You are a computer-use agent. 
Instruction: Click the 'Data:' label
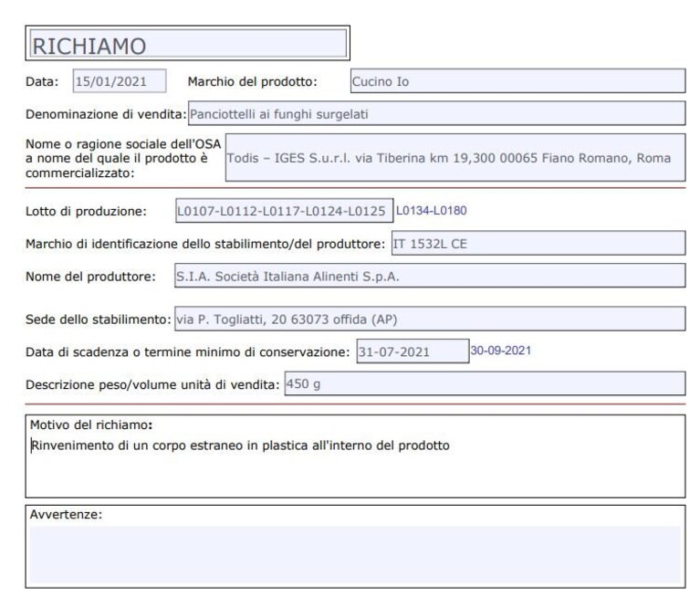pyautogui.click(x=42, y=82)
